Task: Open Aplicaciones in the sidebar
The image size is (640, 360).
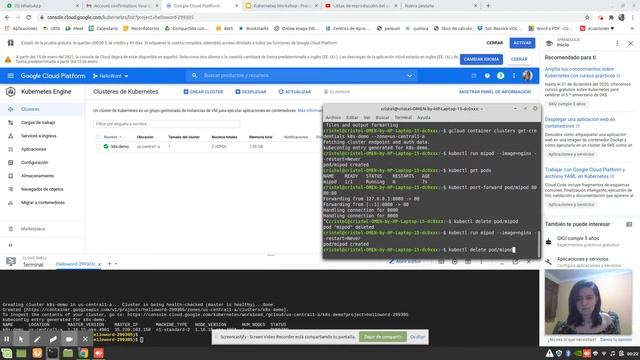Action: coord(42,149)
